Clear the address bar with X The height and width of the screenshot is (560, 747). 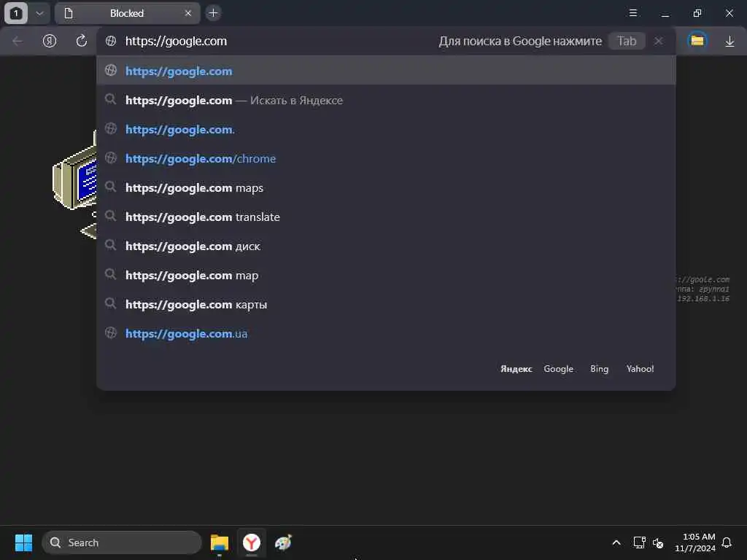click(x=659, y=41)
